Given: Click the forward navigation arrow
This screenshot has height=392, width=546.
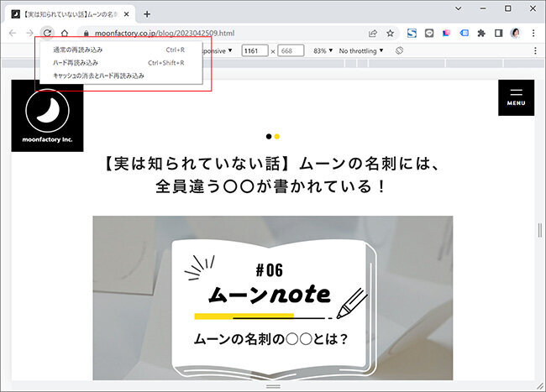Looking at the screenshot, I should pyautogui.click(x=29, y=33).
